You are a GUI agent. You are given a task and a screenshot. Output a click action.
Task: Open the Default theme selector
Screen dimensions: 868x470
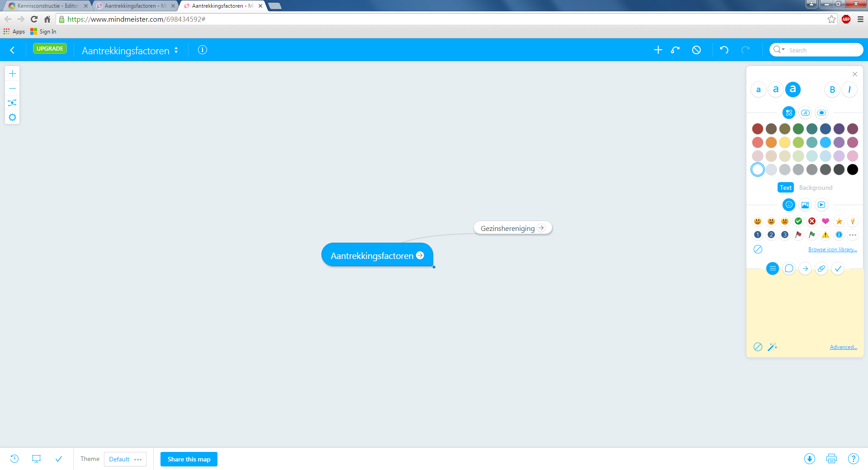(125, 459)
